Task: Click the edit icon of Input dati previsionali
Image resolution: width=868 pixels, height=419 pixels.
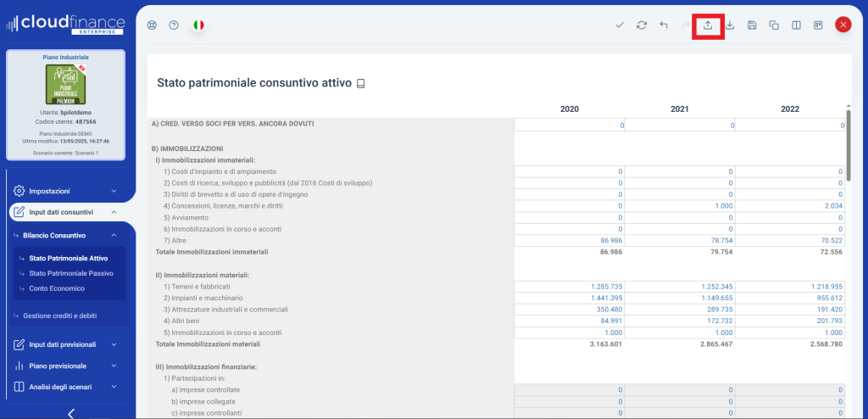Action: click(x=19, y=344)
